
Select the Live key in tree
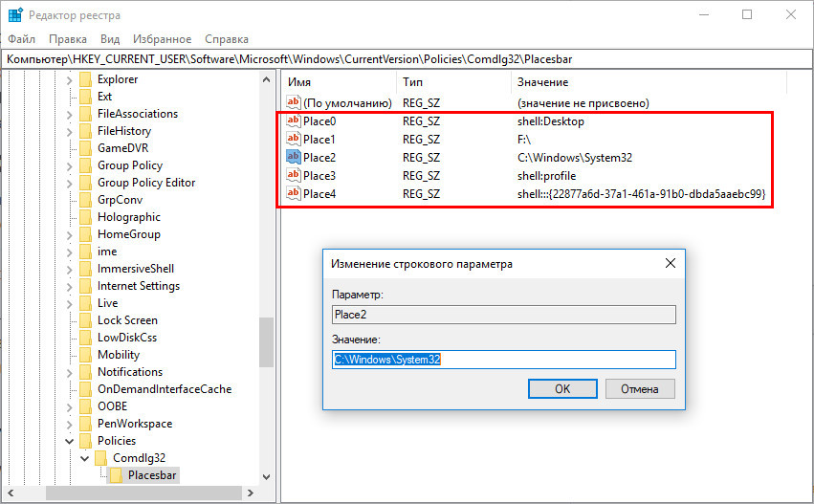tap(107, 303)
